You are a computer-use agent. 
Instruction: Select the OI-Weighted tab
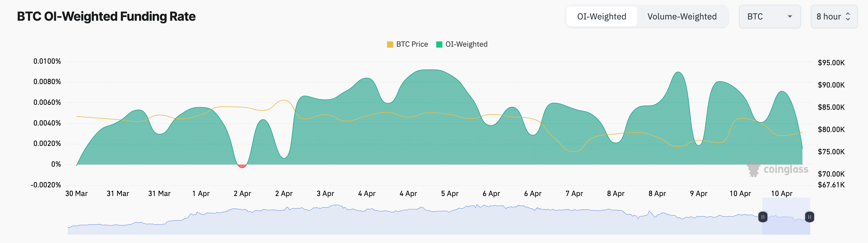pos(602,16)
